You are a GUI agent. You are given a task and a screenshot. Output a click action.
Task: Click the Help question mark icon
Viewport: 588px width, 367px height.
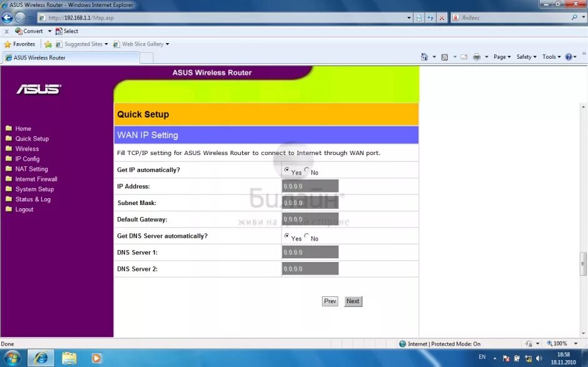(569, 57)
